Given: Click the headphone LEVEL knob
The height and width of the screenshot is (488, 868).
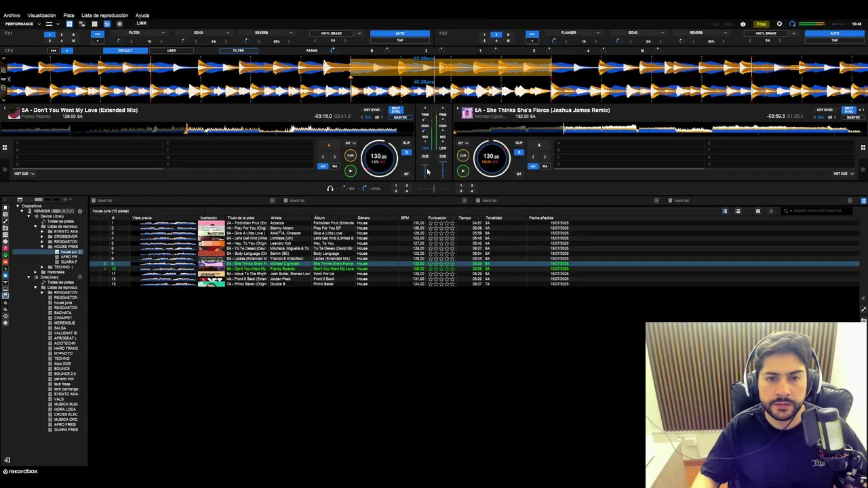Looking at the screenshot, I should (x=364, y=188).
